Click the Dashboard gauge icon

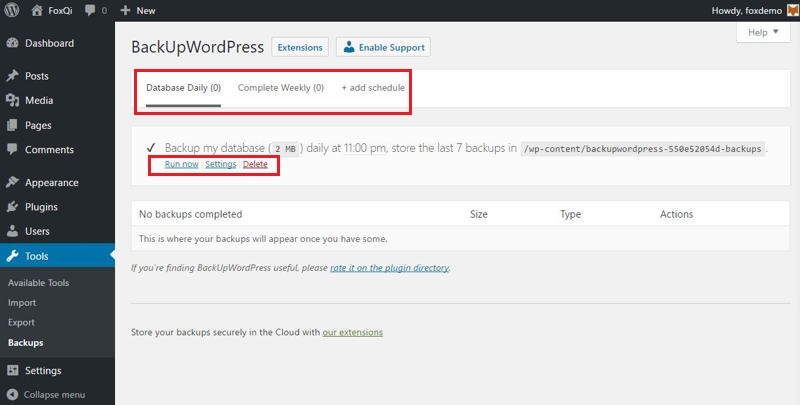[12, 43]
